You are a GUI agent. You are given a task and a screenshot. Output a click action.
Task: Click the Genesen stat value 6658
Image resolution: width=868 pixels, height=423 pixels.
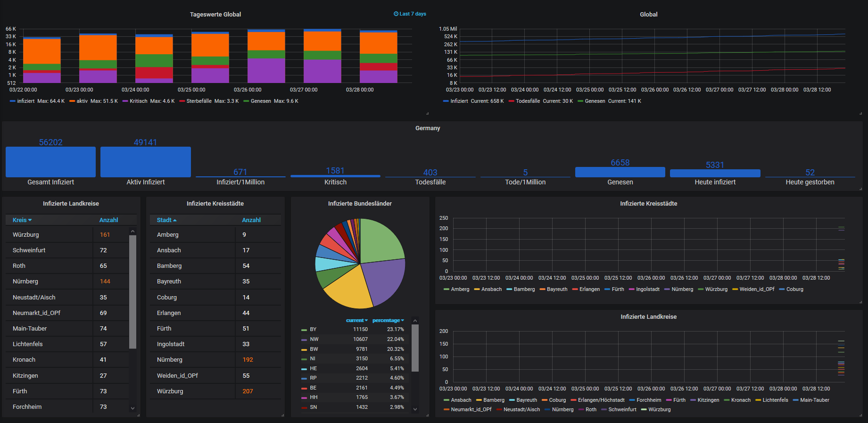620,163
